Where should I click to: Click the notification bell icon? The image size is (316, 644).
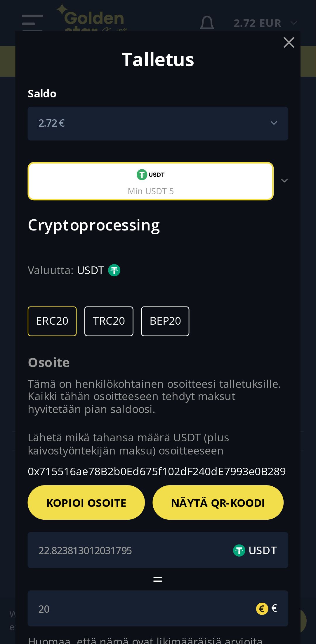pyautogui.click(x=207, y=23)
